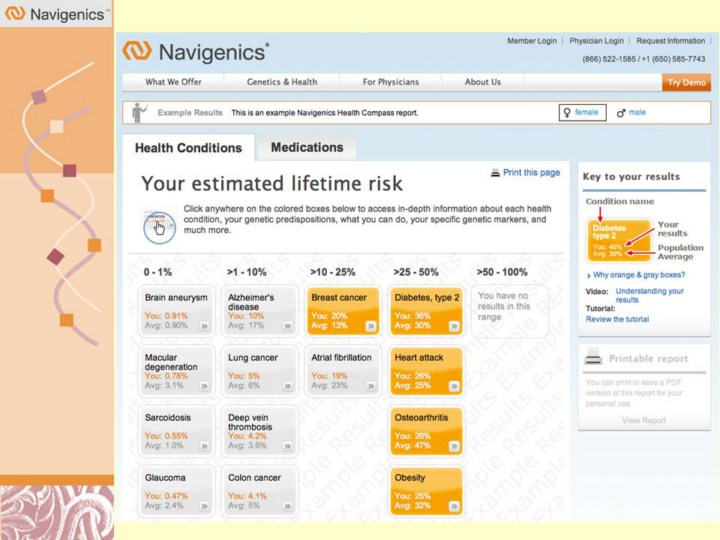Click the printer icon beside Print this page
Viewport: 720px width, 540px height.
tap(495, 173)
